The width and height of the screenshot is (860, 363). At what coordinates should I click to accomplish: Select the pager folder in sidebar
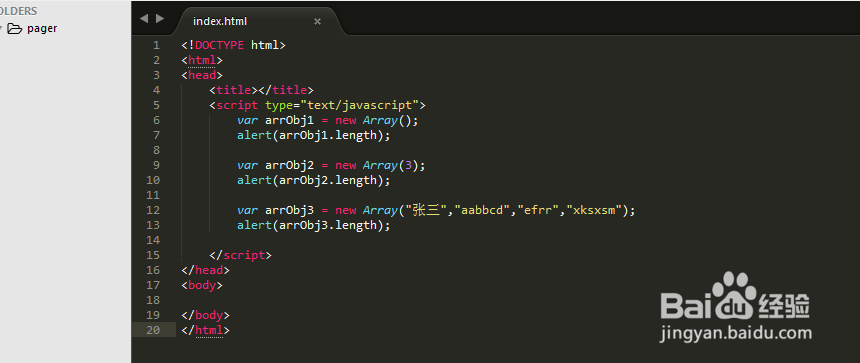click(x=42, y=29)
